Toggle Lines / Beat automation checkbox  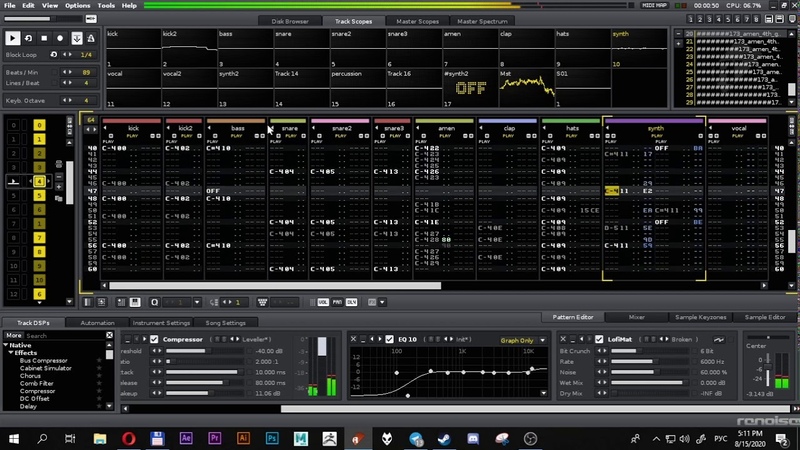(54, 83)
